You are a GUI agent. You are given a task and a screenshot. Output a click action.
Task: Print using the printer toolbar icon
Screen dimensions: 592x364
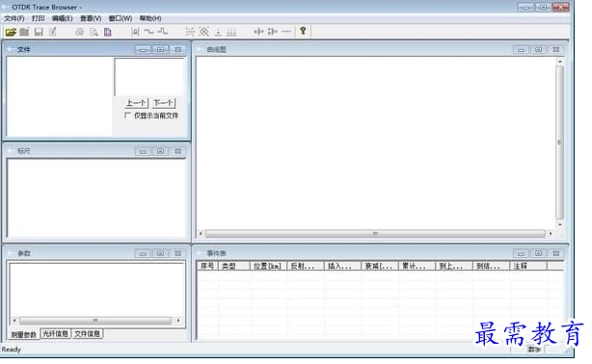coord(79,32)
